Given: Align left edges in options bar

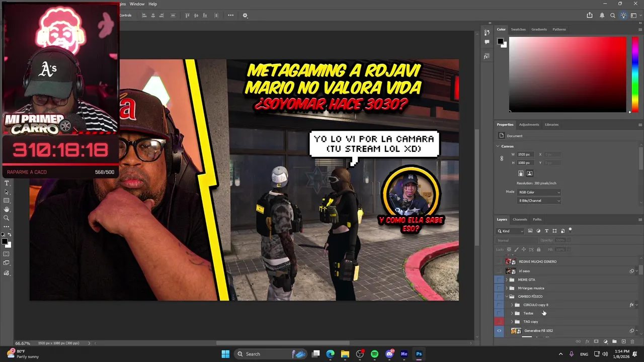Looking at the screenshot, I should pos(144,15).
